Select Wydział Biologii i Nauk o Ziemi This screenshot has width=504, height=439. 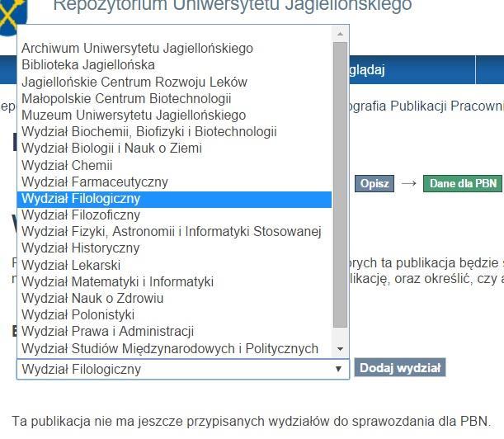(174, 149)
